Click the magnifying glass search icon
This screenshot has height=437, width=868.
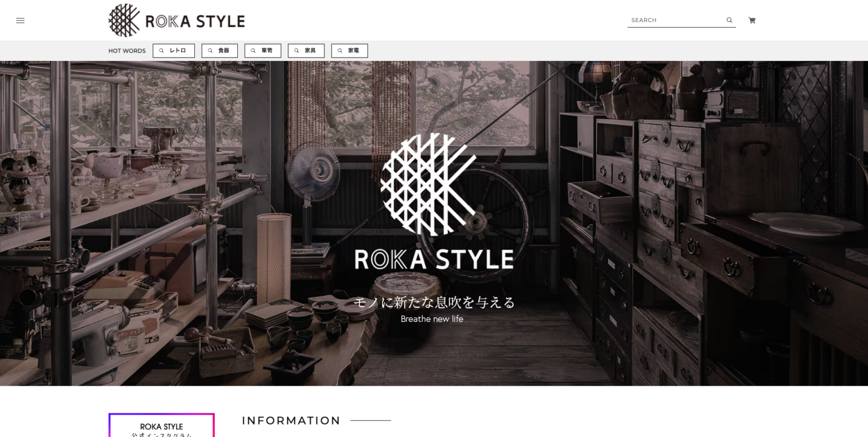click(x=729, y=20)
